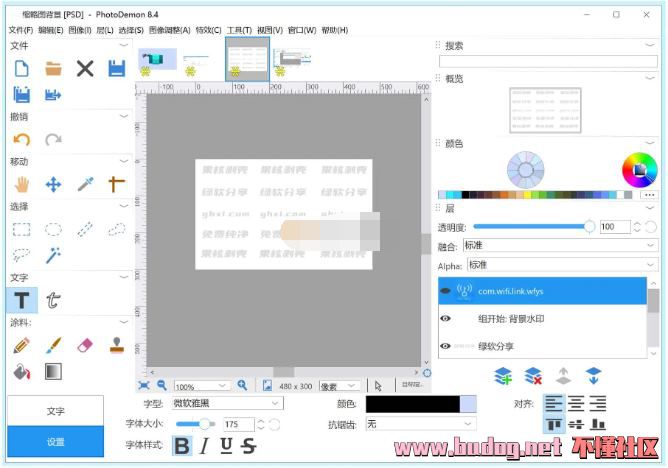Select the advanced typography text tool

pos(53,300)
